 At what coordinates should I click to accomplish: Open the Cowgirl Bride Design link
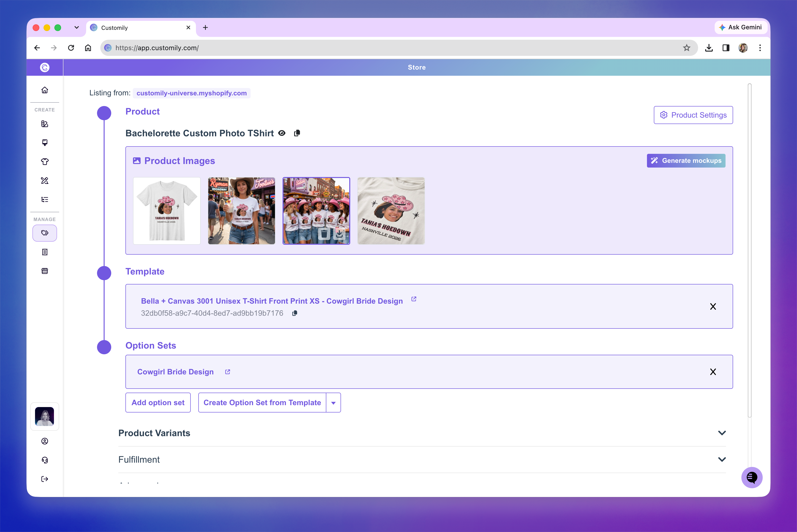tap(175, 372)
